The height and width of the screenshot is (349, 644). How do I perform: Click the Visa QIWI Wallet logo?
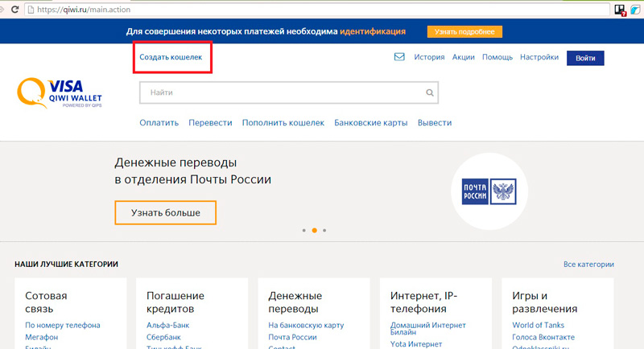click(60, 93)
